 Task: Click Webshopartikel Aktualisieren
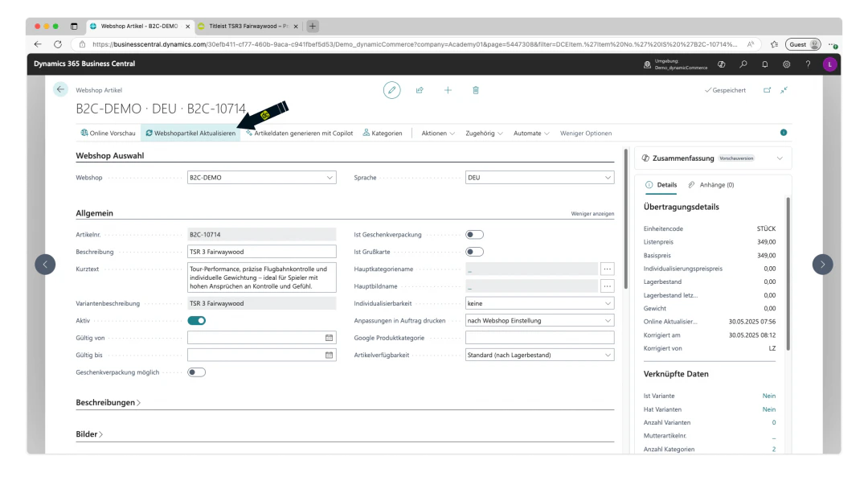click(190, 134)
